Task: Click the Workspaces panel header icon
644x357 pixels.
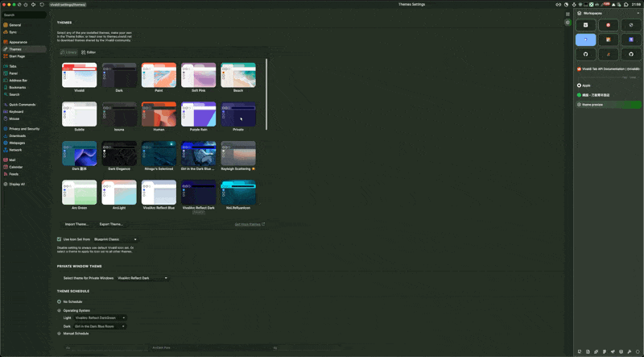Action: [579, 13]
